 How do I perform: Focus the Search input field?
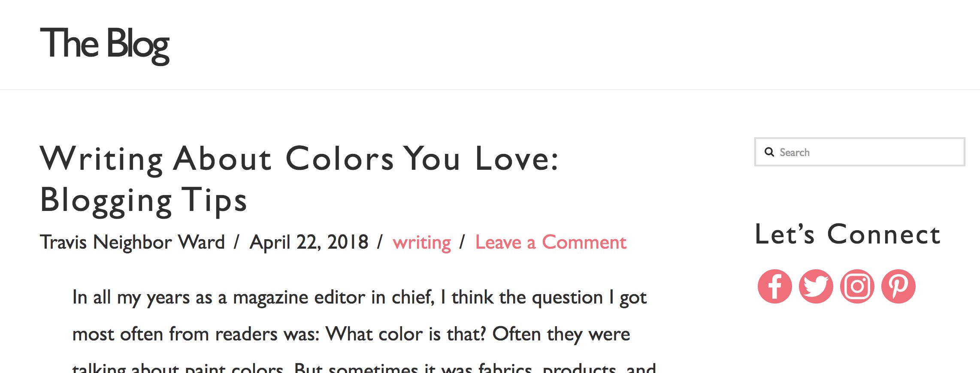point(867,152)
